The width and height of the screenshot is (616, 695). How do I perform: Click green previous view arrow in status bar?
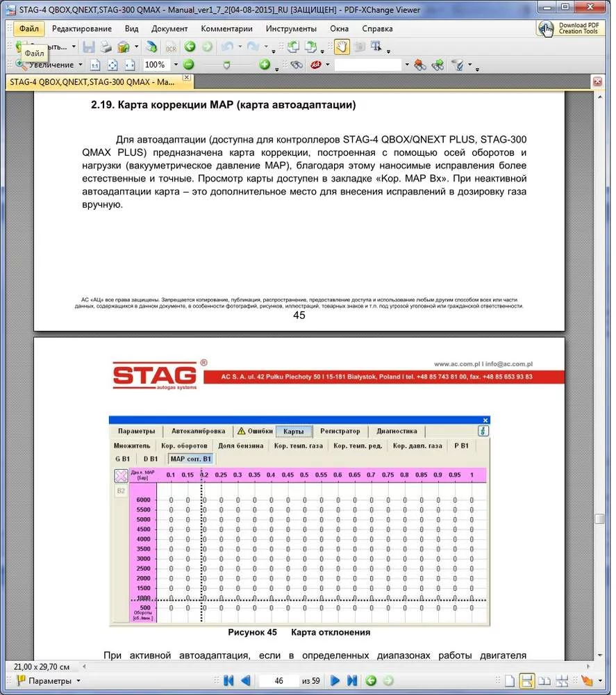click(371, 680)
